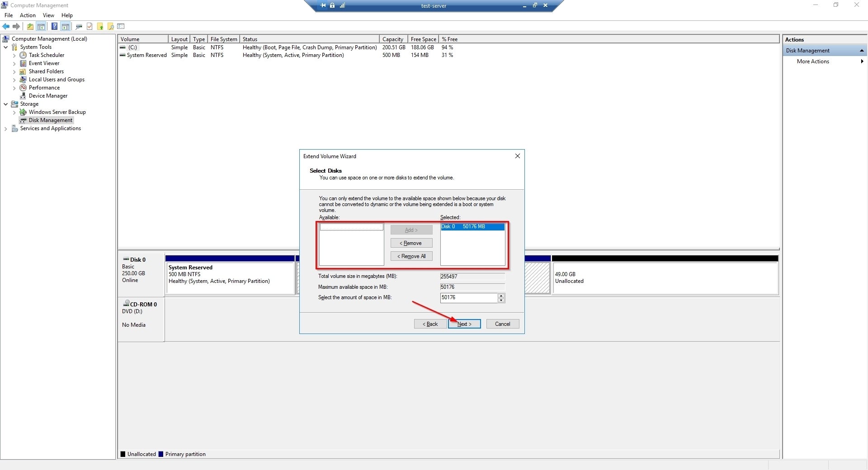Viewport: 868px width, 470px height.
Task: Click the Remove All button
Action: point(411,256)
